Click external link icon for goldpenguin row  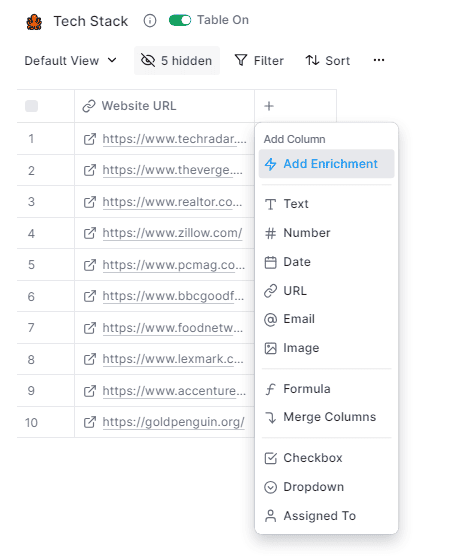(90, 422)
